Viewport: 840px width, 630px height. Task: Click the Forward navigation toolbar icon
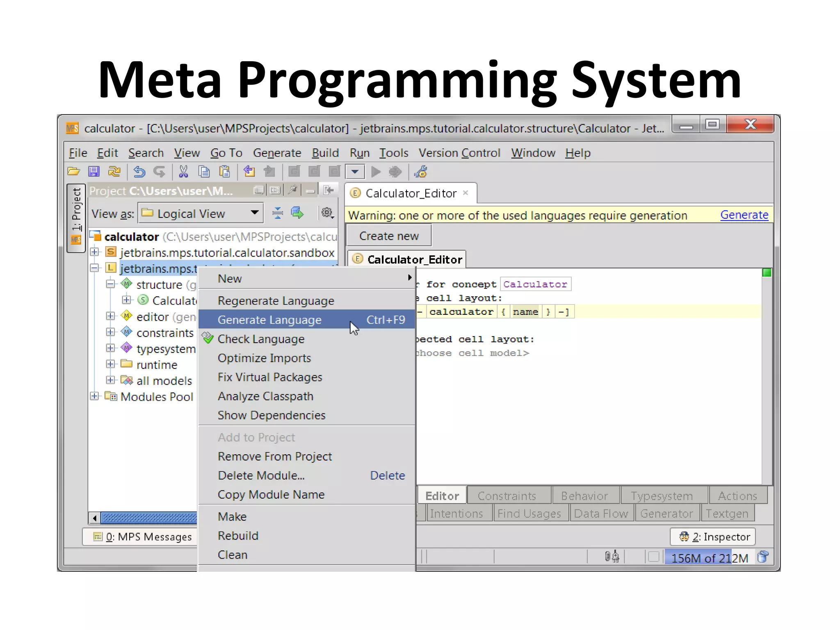[x=269, y=171]
